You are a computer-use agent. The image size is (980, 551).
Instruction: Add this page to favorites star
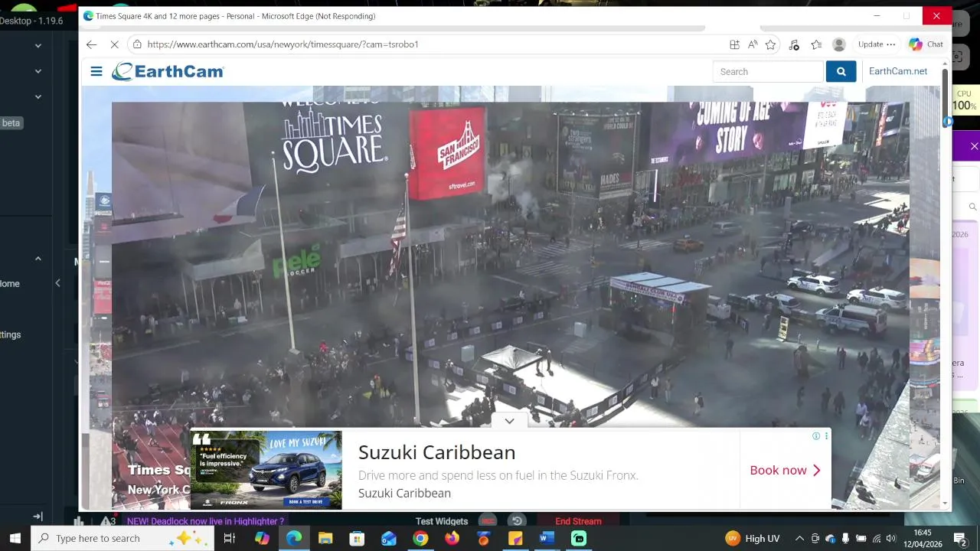pos(770,44)
